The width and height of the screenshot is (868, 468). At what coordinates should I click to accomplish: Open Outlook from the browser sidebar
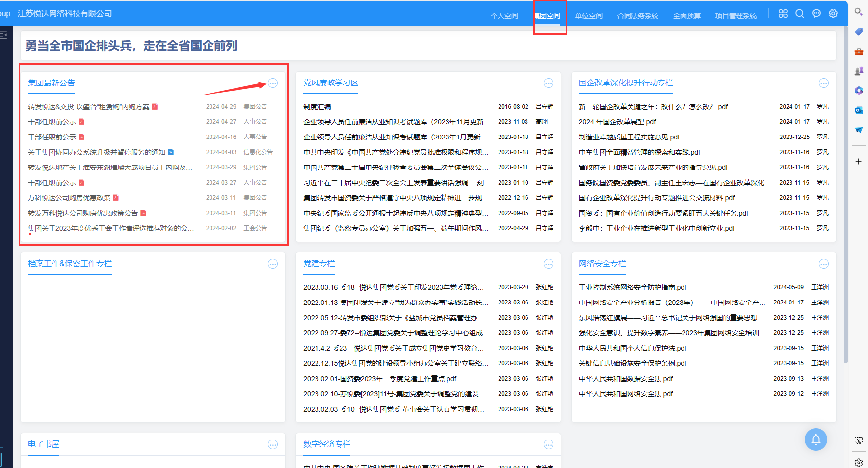pos(859,110)
